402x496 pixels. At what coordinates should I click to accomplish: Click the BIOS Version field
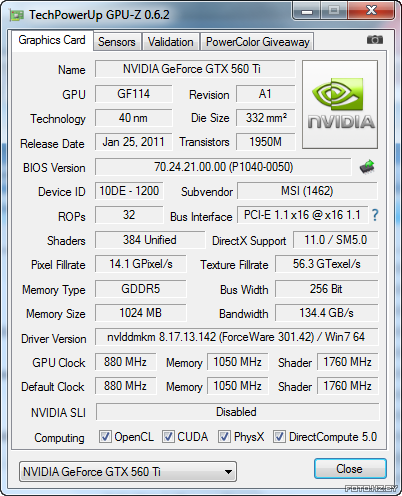pos(223,167)
